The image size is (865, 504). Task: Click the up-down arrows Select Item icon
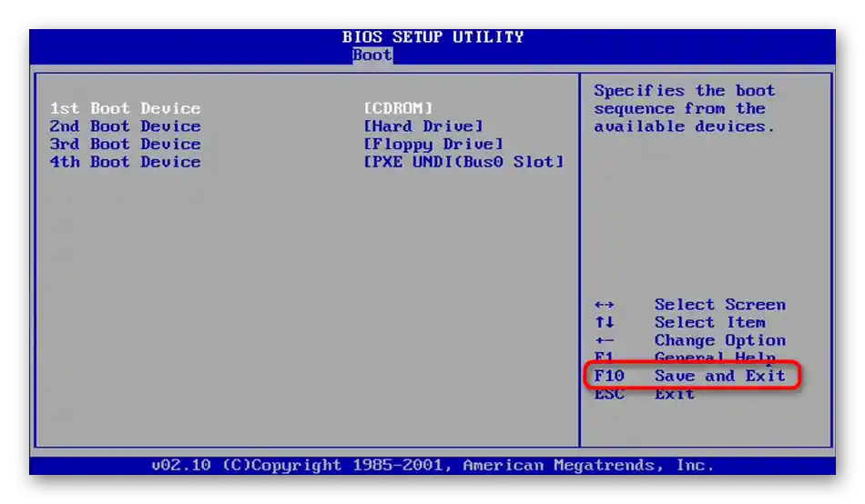(x=604, y=323)
